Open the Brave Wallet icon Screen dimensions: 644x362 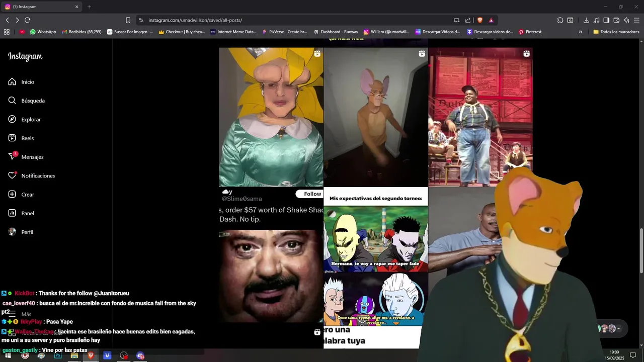coord(616,20)
